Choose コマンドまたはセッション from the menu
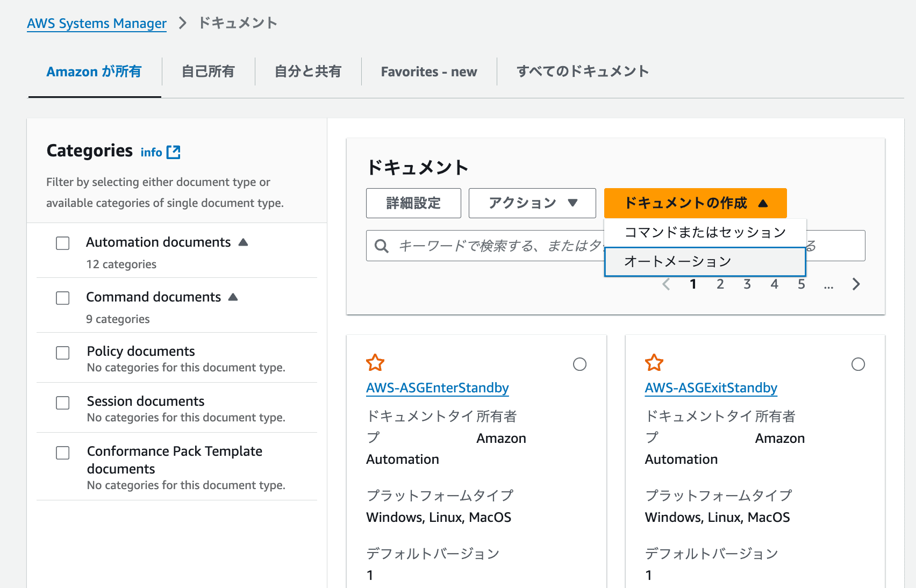Screen dimensions: 916x588 (705, 233)
